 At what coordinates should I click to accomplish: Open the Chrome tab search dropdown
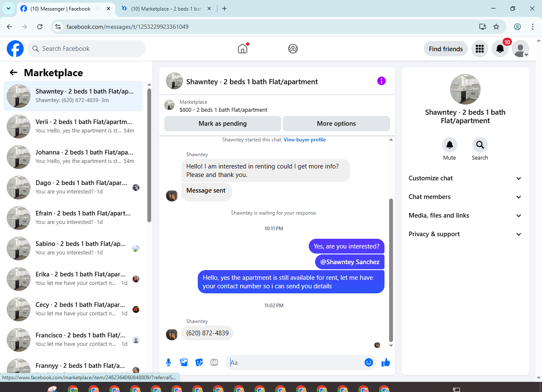(8, 8)
